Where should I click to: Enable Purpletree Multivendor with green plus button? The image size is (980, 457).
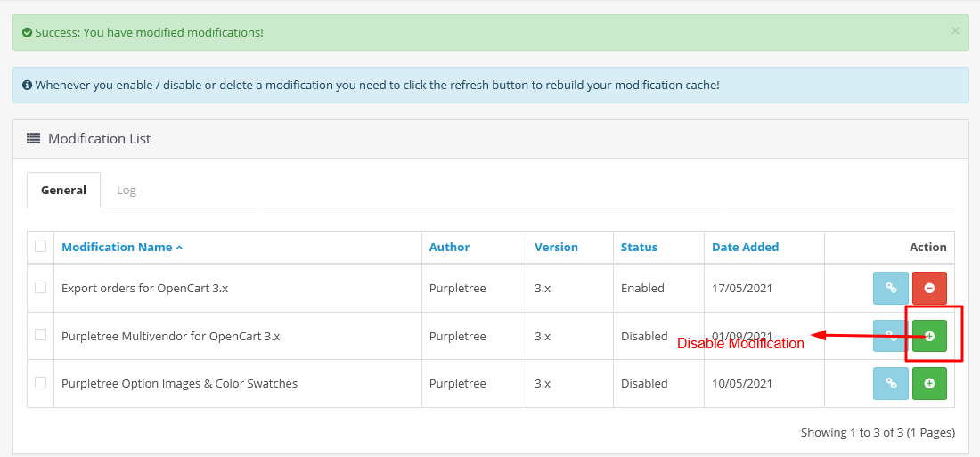(929, 336)
